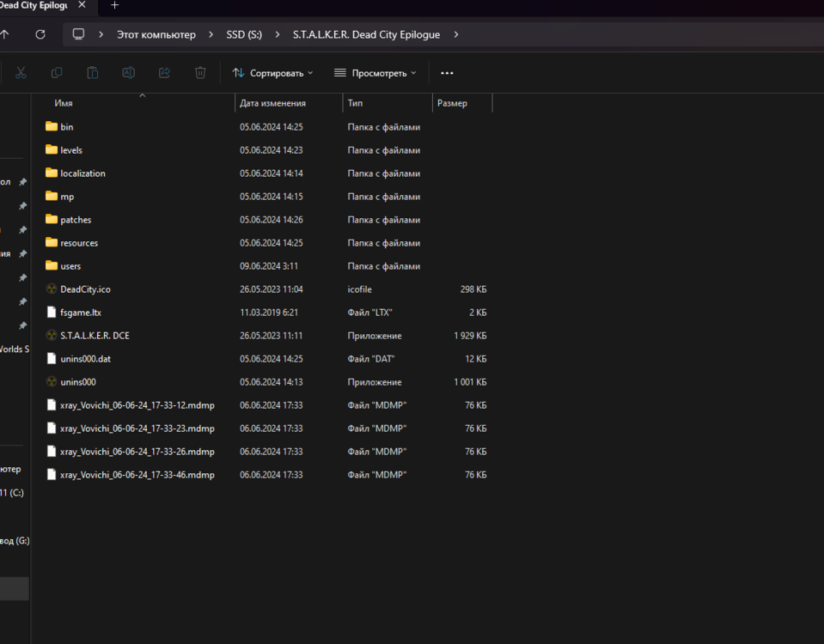Open the Просмотреть view dropdown

[375, 73]
